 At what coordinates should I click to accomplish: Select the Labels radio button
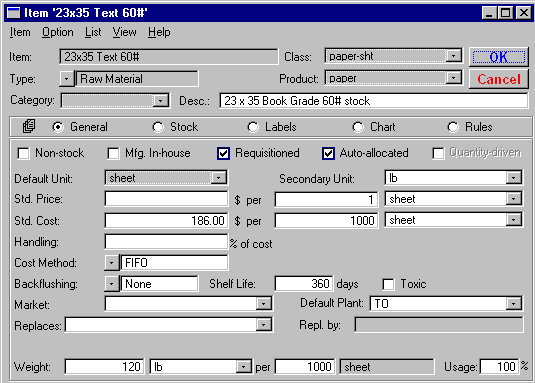click(253, 127)
